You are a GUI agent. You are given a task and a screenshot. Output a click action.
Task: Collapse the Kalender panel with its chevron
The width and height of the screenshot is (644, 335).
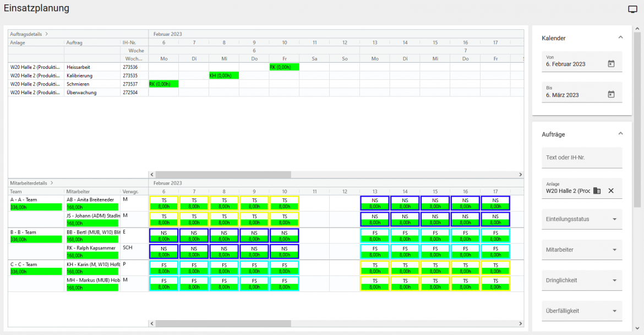(620, 38)
